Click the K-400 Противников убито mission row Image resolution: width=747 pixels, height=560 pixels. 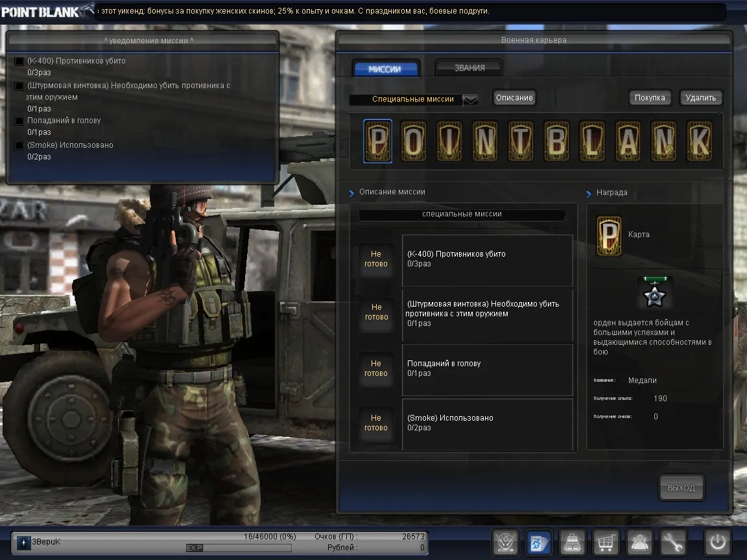click(x=488, y=260)
